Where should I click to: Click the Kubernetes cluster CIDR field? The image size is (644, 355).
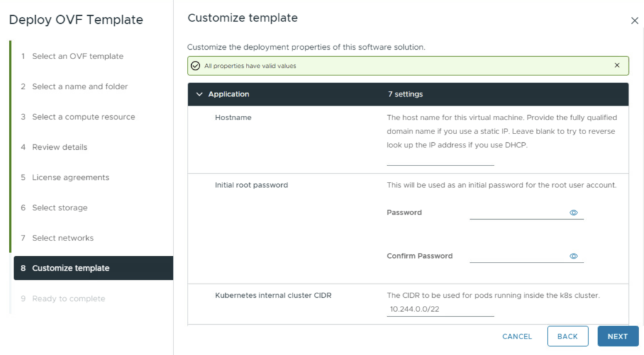pyautogui.click(x=440, y=310)
